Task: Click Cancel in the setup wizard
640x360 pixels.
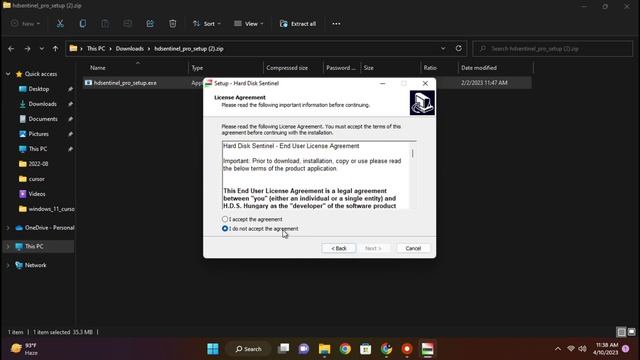Action: [x=413, y=248]
